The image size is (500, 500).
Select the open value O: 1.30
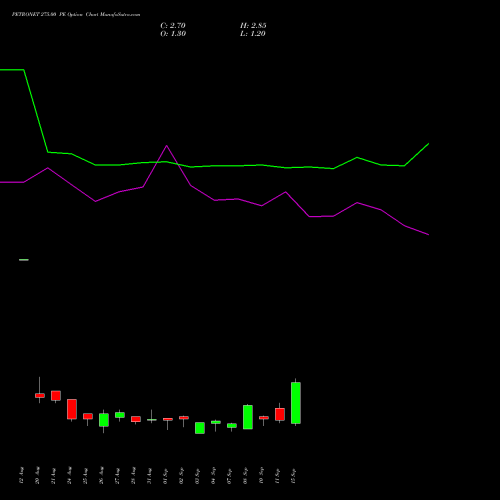(x=173, y=34)
